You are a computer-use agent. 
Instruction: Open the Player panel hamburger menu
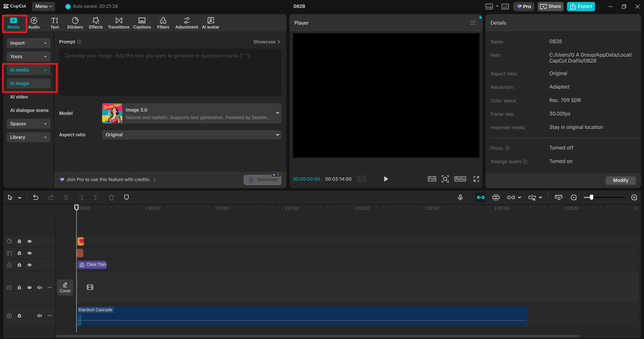click(472, 23)
